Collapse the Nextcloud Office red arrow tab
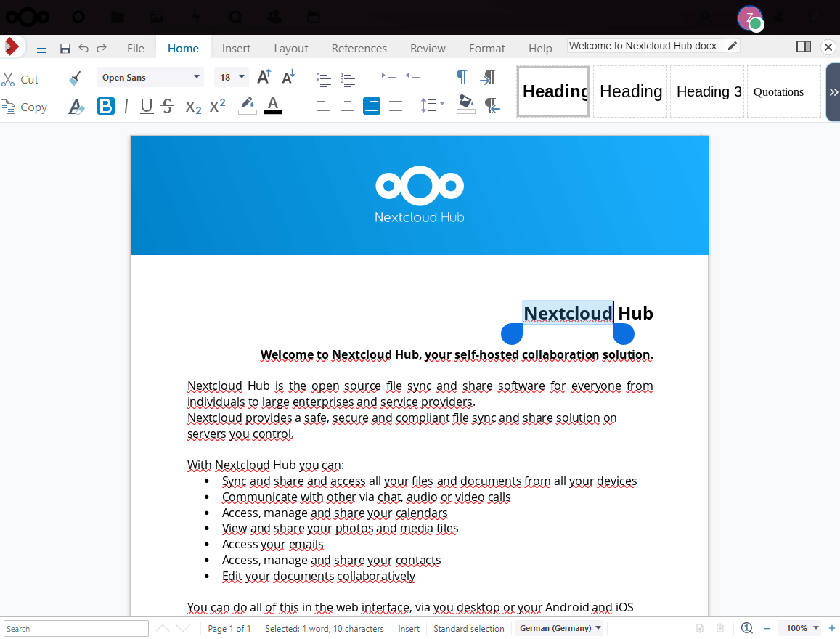The width and height of the screenshot is (840, 639). tap(11, 46)
